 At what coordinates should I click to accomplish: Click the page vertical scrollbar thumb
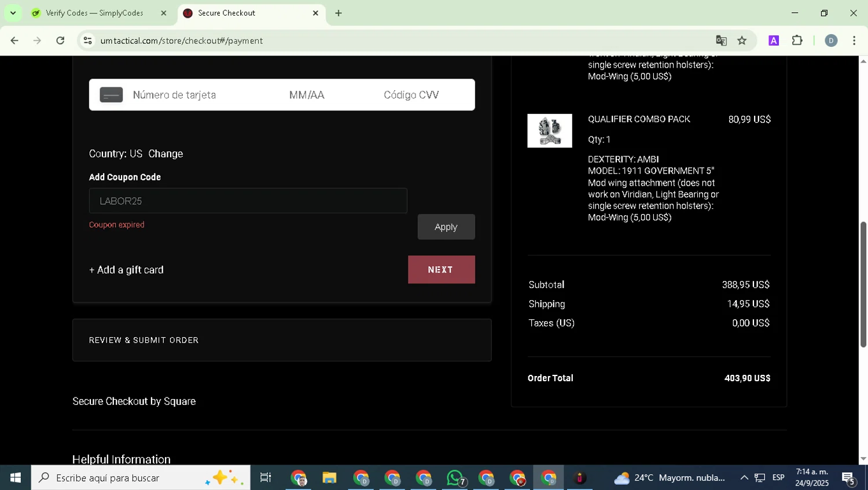click(863, 284)
